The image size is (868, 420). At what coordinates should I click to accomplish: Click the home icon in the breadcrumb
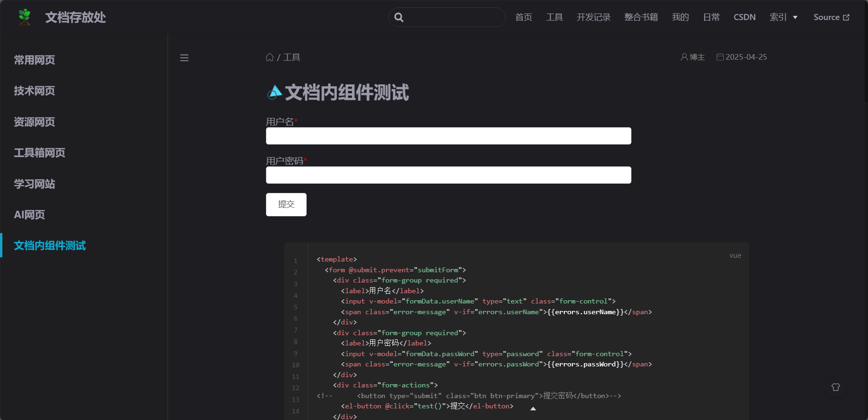pos(270,57)
